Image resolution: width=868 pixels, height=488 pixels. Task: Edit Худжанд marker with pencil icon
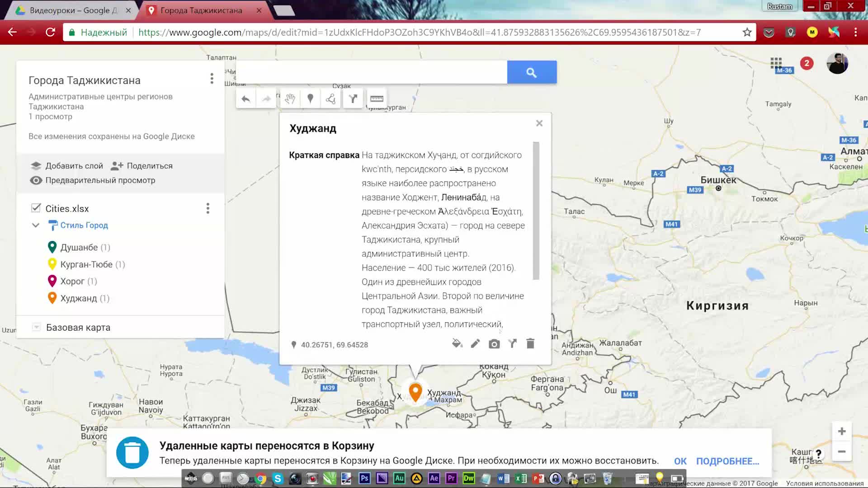click(x=475, y=344)
